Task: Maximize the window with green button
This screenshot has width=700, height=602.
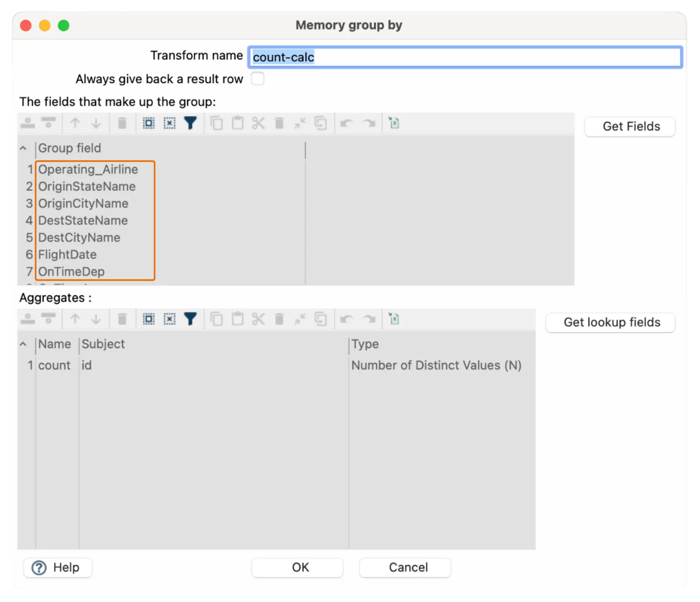Action: (64, 26)
